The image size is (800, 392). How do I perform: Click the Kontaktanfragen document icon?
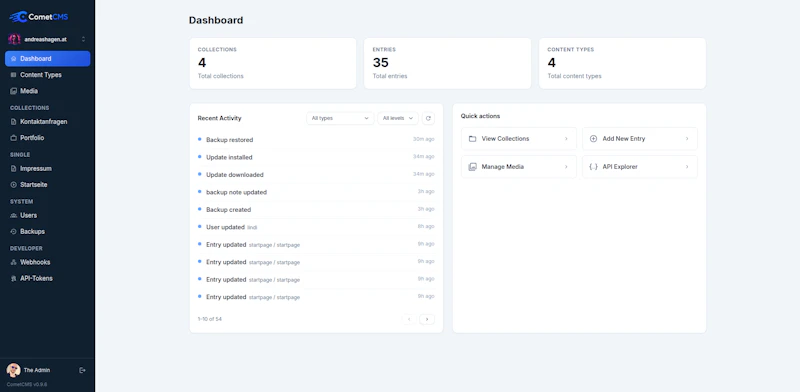13,122
